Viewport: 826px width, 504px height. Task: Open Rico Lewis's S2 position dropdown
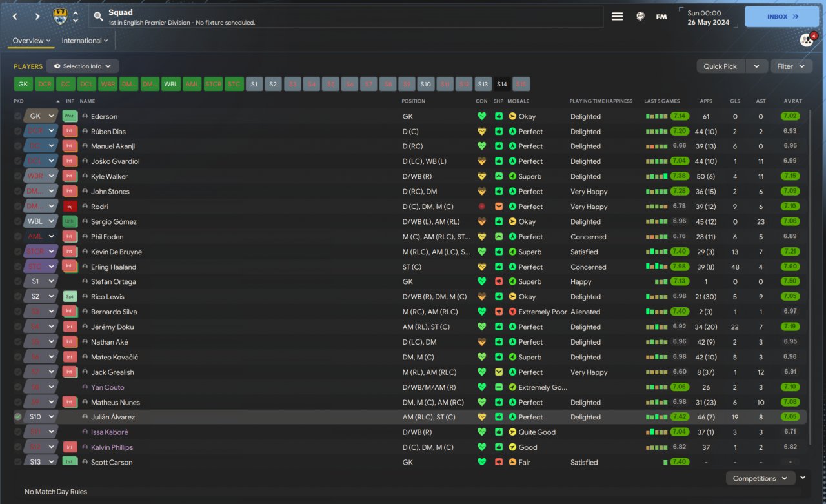point(41,297)
